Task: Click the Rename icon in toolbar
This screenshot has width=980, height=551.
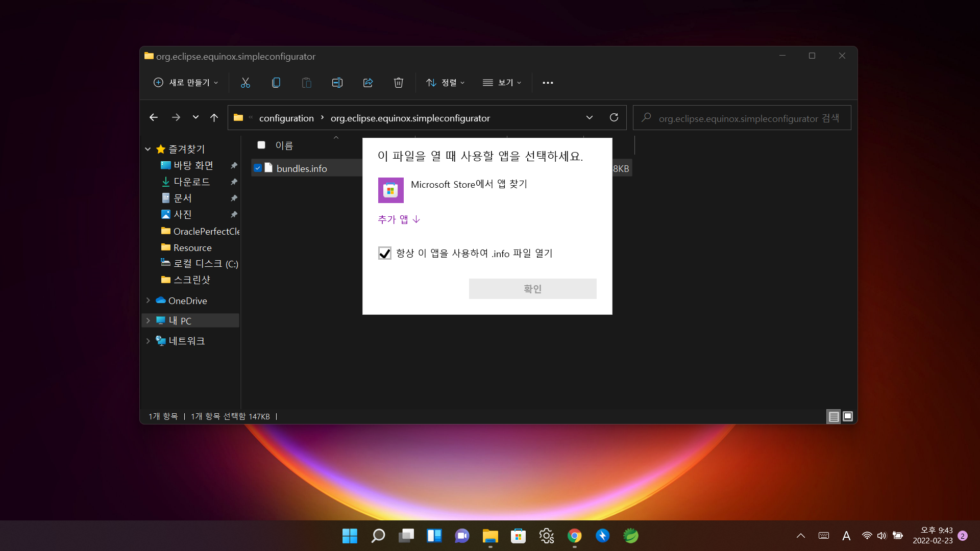Action: (337, 83)
